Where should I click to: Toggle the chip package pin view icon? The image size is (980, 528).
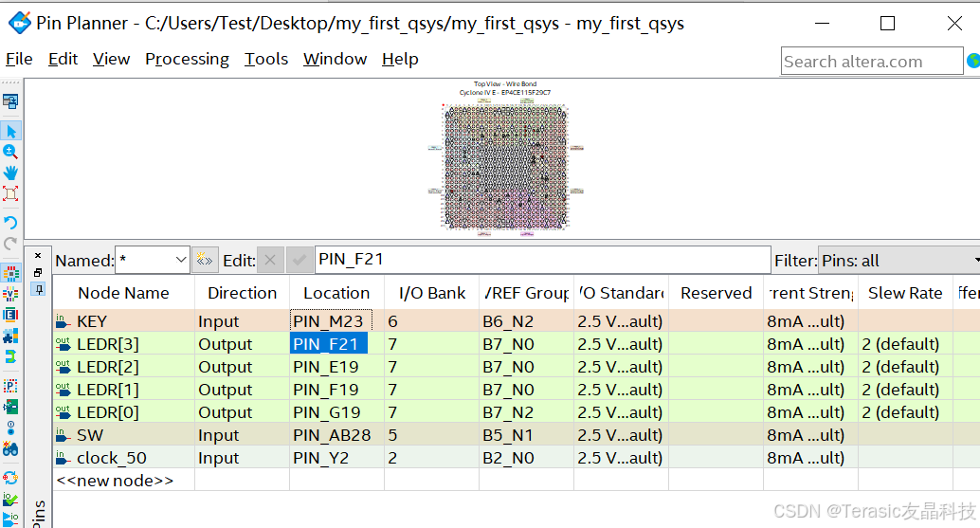point(10,273)
